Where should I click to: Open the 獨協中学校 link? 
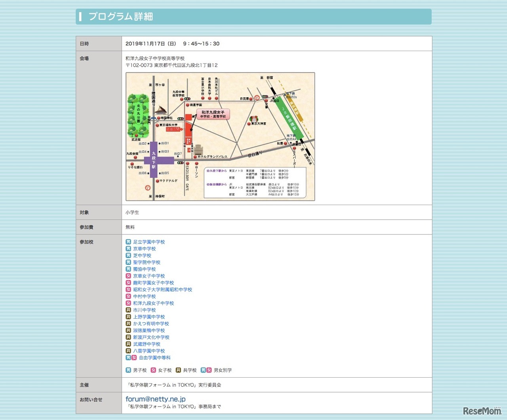[x=144, y=269]
